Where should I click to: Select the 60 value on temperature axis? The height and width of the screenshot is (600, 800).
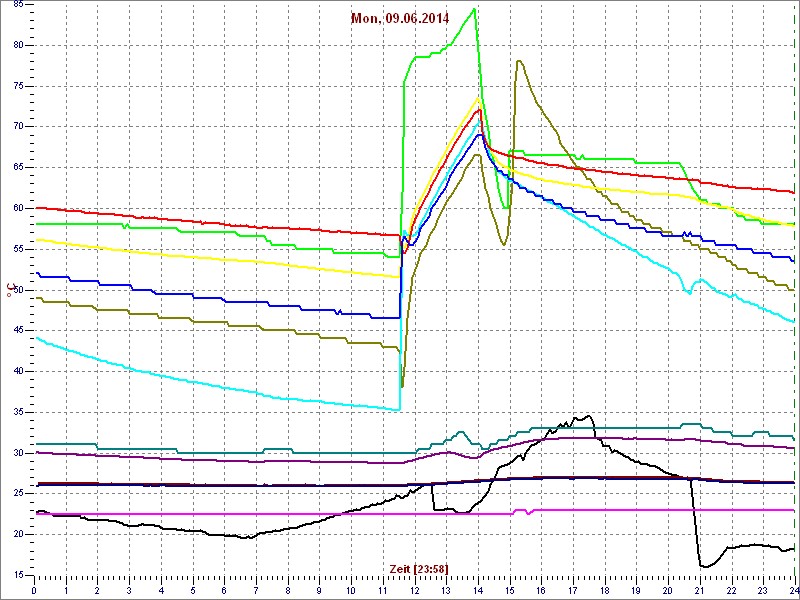click(17, 209)
